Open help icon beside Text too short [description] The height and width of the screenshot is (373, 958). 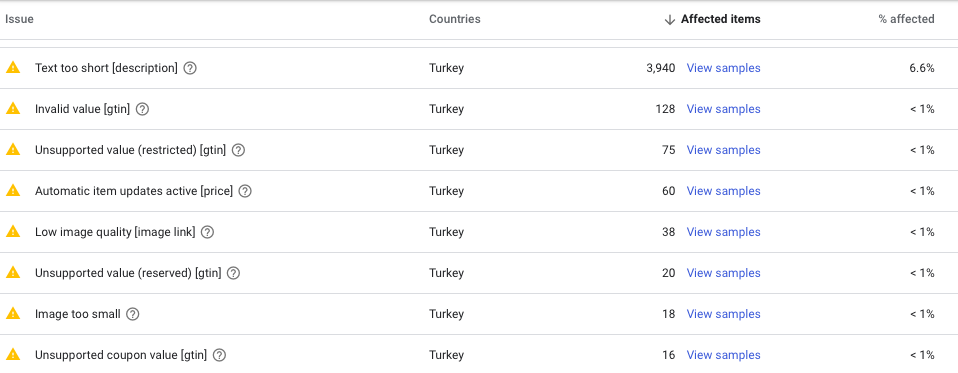tap(190, 68)
